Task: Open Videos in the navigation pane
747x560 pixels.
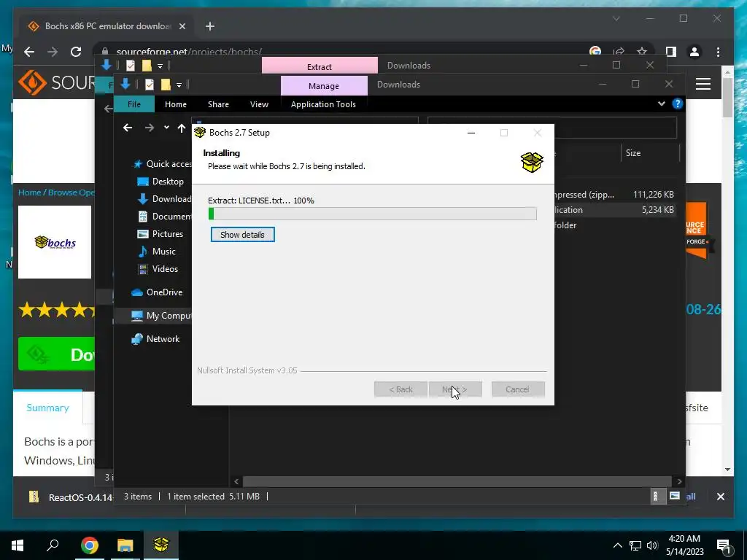Action: click(x=158, y=269)
